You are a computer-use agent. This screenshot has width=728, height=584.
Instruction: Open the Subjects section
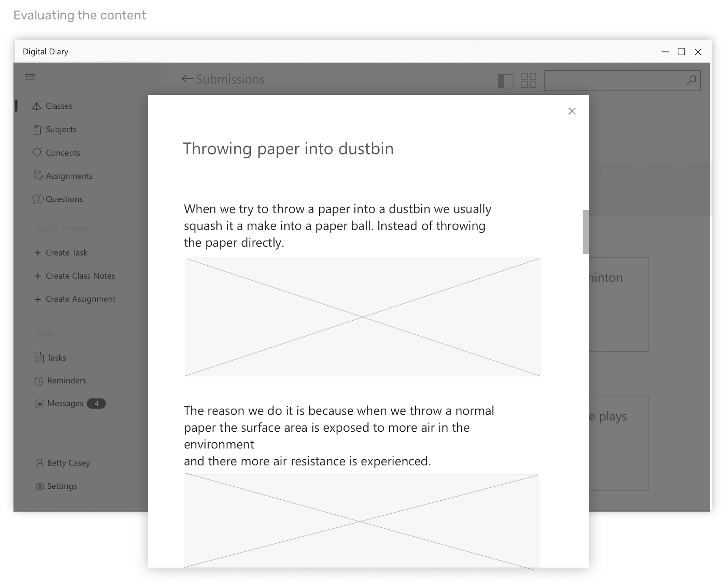(x=61, y=129)
